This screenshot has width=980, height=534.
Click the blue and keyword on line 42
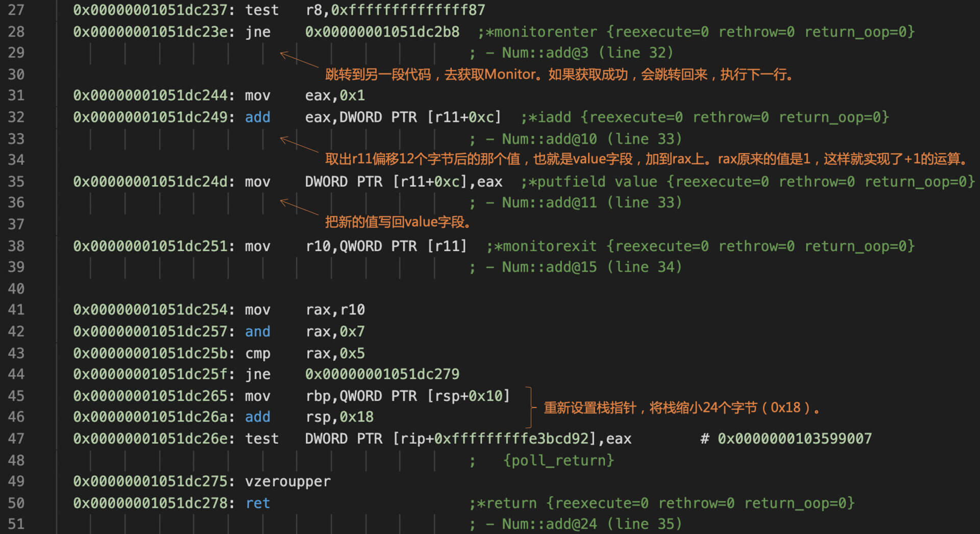click(257, 331)
